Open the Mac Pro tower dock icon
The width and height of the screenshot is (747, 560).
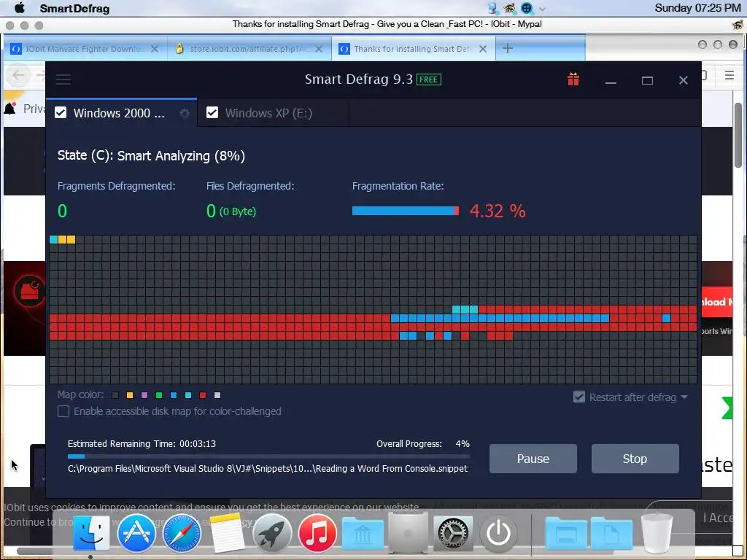pos(408,533)
